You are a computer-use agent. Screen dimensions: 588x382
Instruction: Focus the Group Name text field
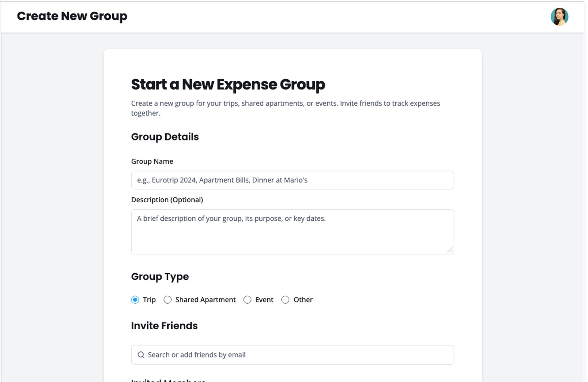[x=292, y=180]
